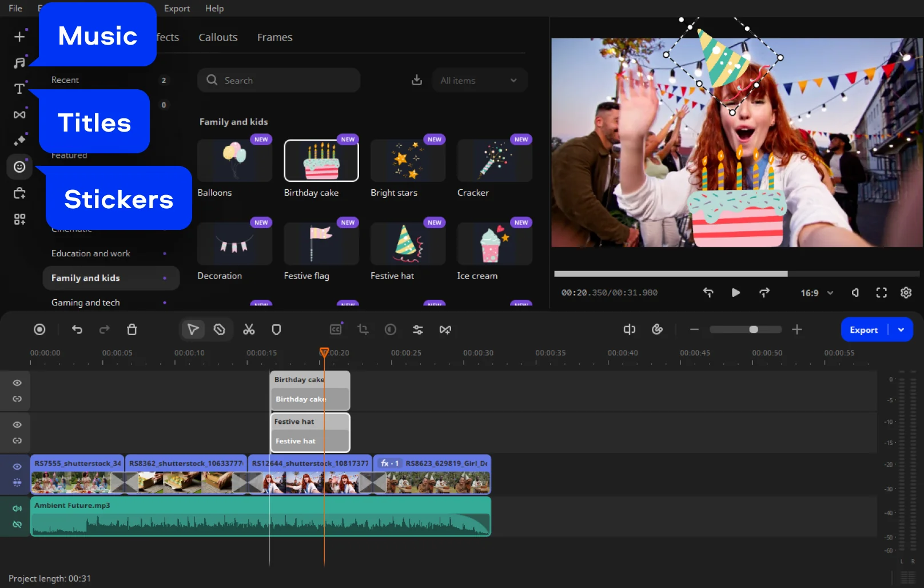Open the All items filter dropdown
The height and width of the screenshot is (588, 924).
pyautogui.click(x=479, y=81)
